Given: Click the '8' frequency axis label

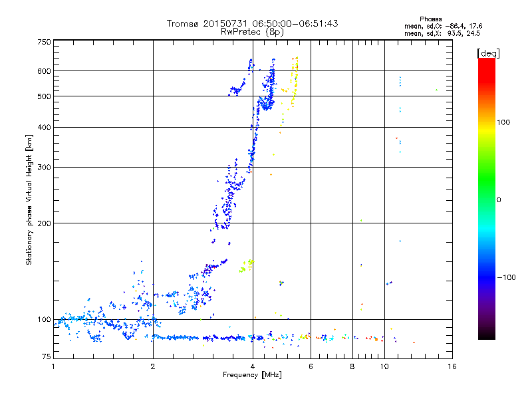Looking at the screenshot, I should point(352,366).
